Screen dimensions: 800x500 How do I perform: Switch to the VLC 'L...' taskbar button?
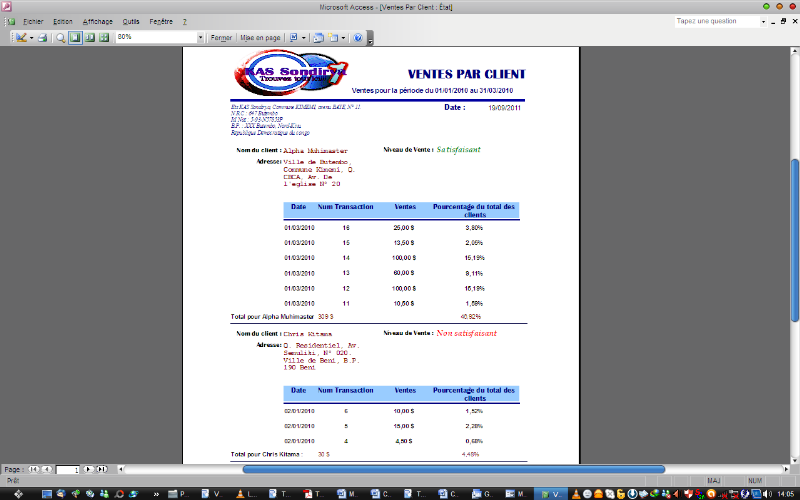(247, 494)
